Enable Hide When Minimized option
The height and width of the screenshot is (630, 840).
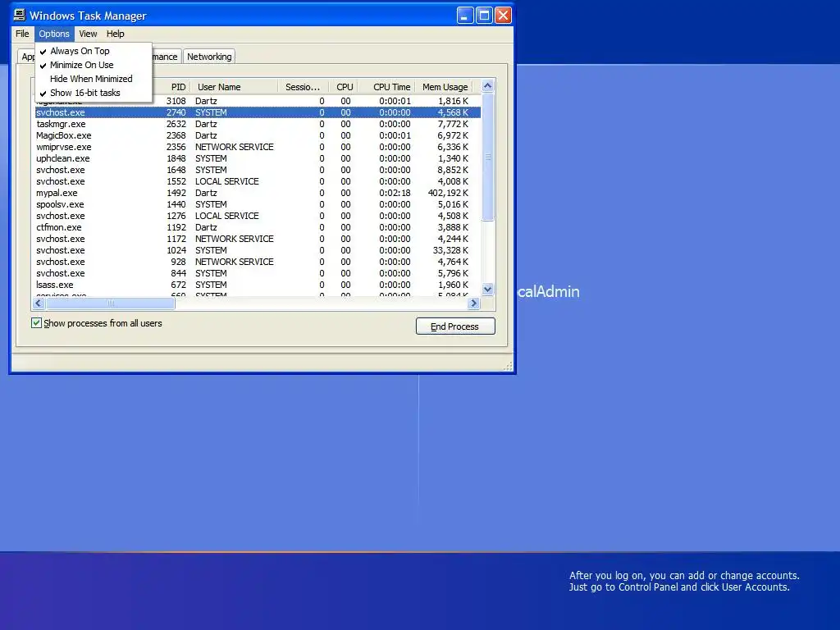tap(94, 79)
